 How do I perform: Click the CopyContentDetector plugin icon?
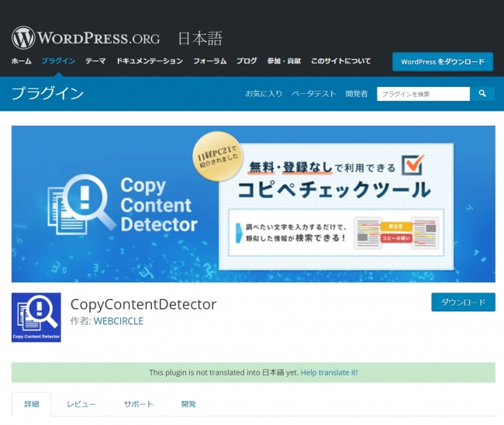pos(36,317)
